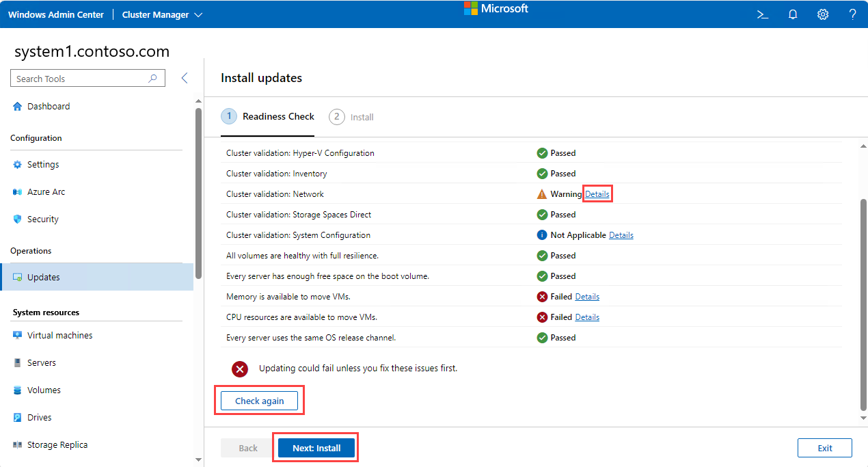This screenshot has width=868, height=467.
Task: Select the Readiness Check step tab
Action: 268,117
